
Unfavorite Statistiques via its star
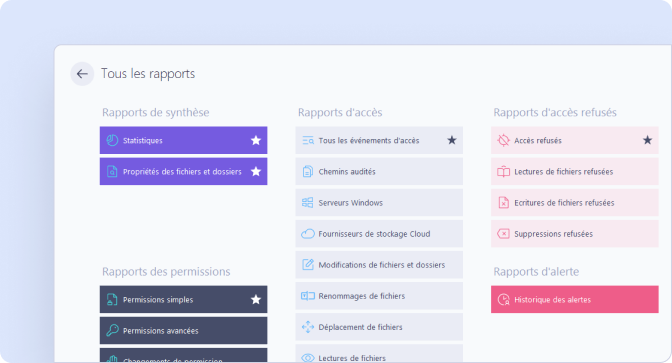pos(256,140)
